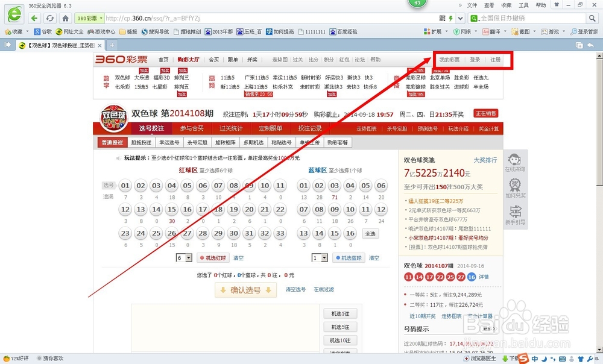Screen dimensions: 603x364
Task: Expand the 扩展 dropdown arrow
Action: [446, 31]
